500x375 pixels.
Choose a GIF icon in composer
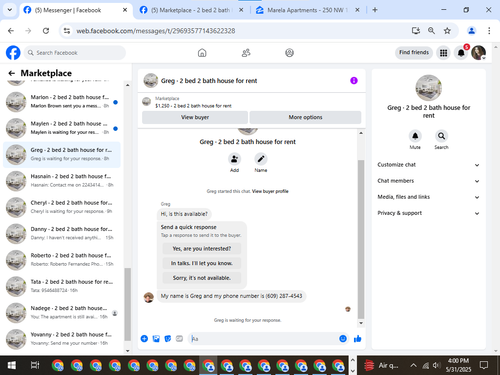[179, 339]
